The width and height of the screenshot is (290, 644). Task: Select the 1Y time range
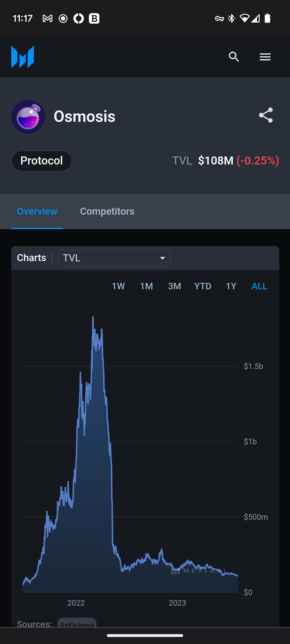pyautogui.click(x=231, y=286)
